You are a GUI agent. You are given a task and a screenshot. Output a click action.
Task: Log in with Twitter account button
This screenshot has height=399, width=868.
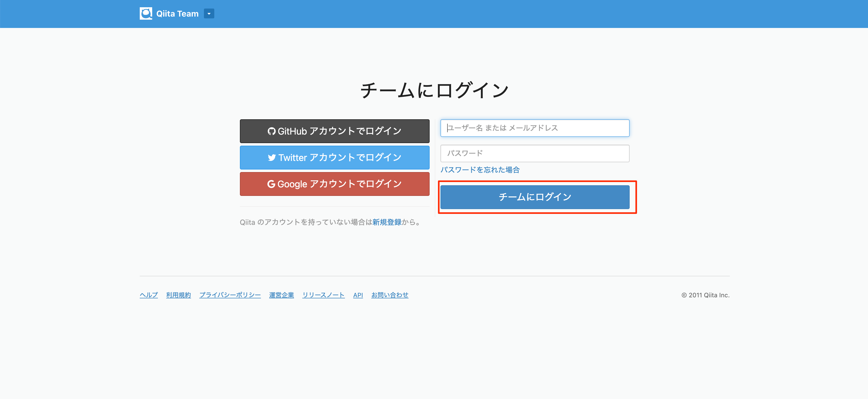tap(334, 157)
